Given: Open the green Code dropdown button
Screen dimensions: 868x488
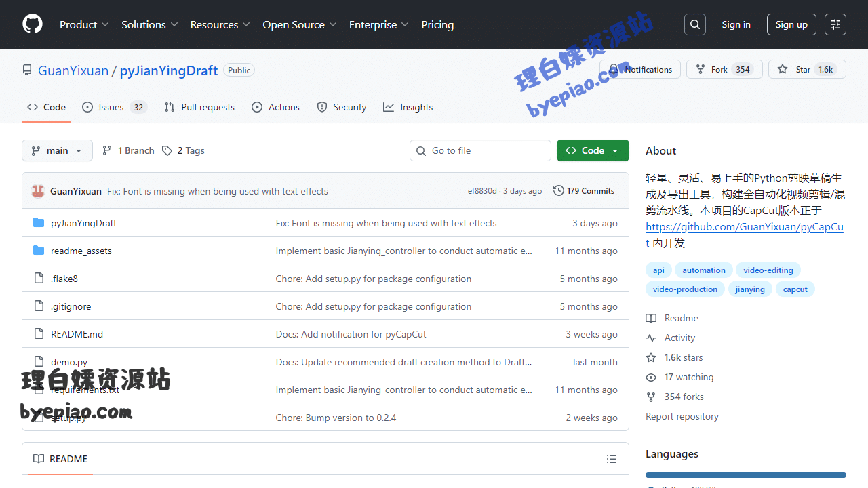Looking at the screenshot, I should [x=593, y=150].
